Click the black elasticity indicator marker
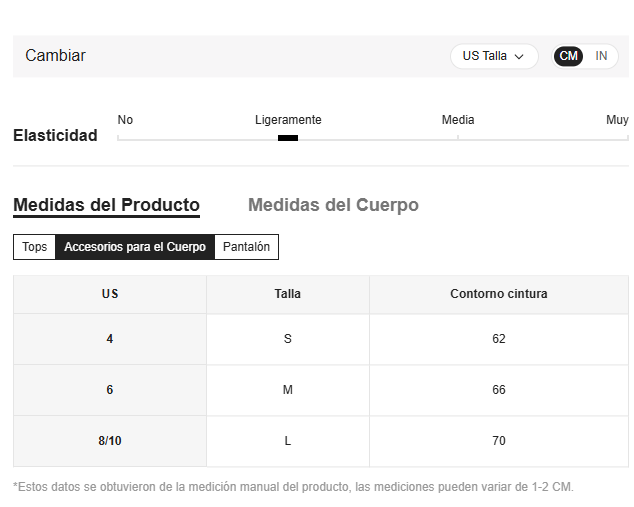Image resolution: width=634 pixels, height=507 pixels. (x=288, y=138)
